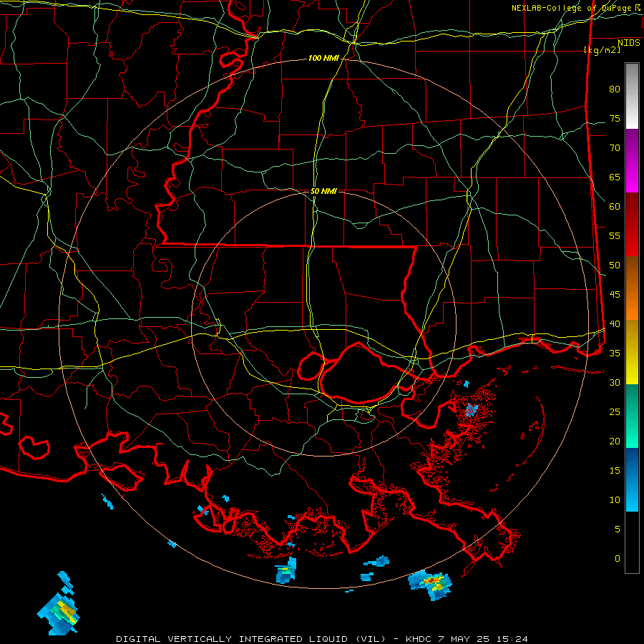Screen dimensions: 644x644
Task: Click the 100 NMI range ring label
Action: (x=323, y=59)
